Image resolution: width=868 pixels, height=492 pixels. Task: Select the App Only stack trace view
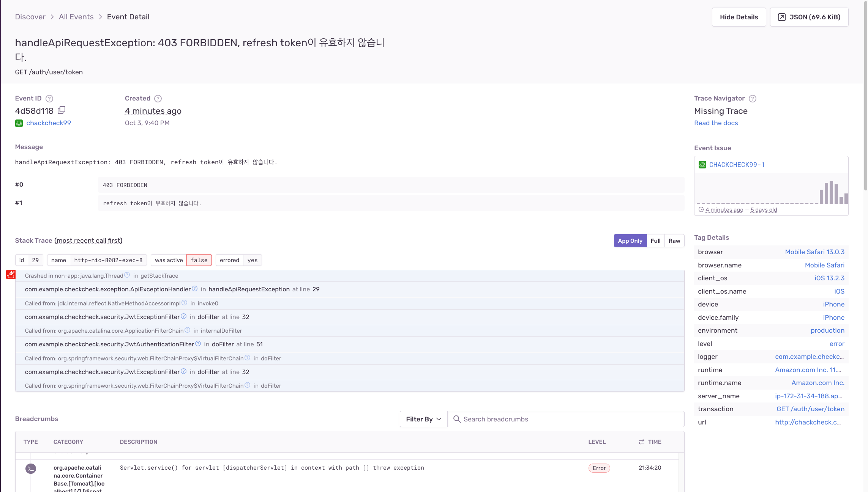click(630, 240)
